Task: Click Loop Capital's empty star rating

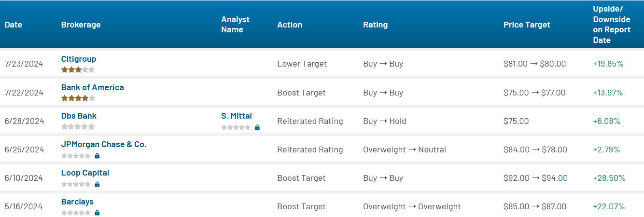Action: tap(76, 184)
